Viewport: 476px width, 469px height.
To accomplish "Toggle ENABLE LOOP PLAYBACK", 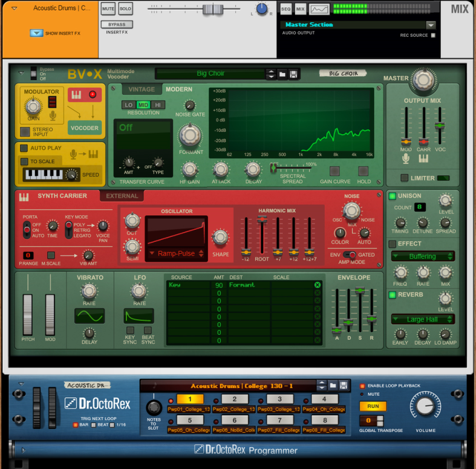I will click(x=362, y=386).
